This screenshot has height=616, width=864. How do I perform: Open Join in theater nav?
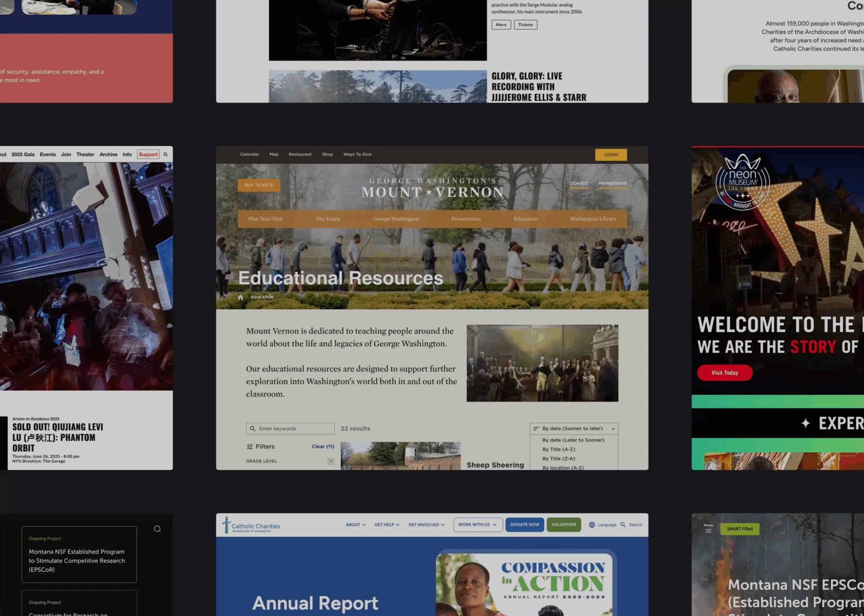[x=66, y=154]
